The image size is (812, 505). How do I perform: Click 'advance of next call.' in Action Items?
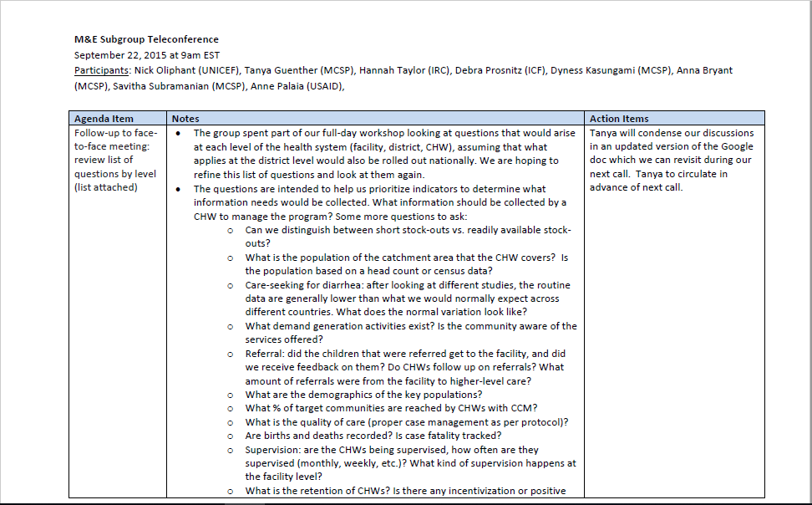[636, 187]
